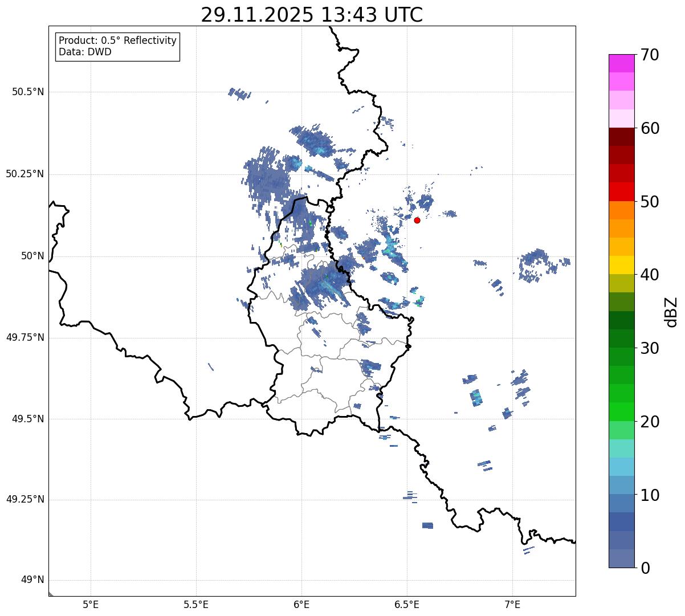The width and height of the screenshot is (685, 616).
Task: Click the 50°N latitude label
Action: point(33,256)
